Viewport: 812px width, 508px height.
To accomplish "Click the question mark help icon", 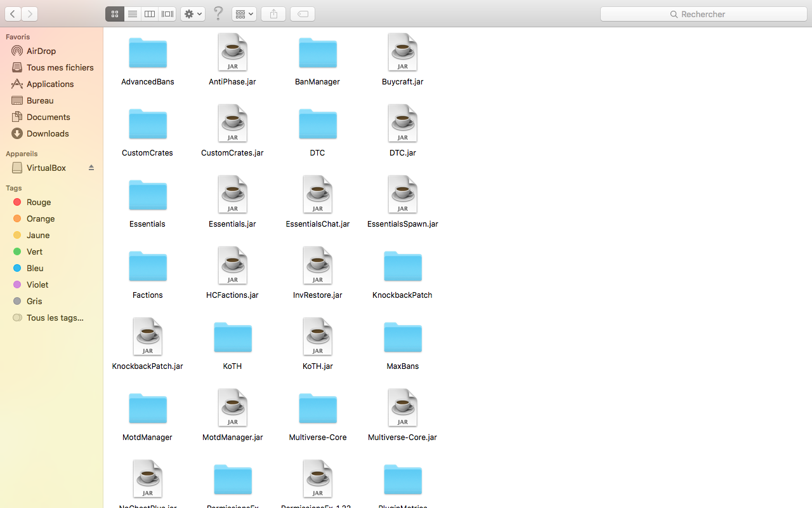I will (218, 13).
